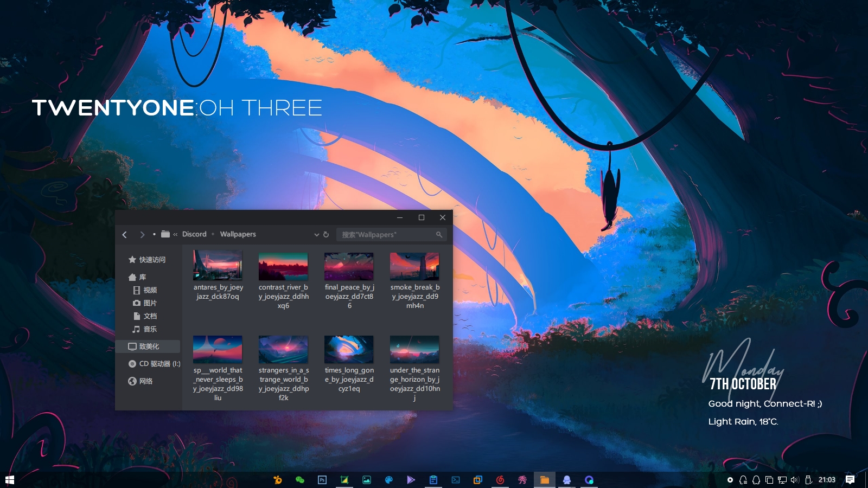Viewport: 868px width, 488px height.
Task: Open the purple ring app in taskbar
Action: [589, 480]
